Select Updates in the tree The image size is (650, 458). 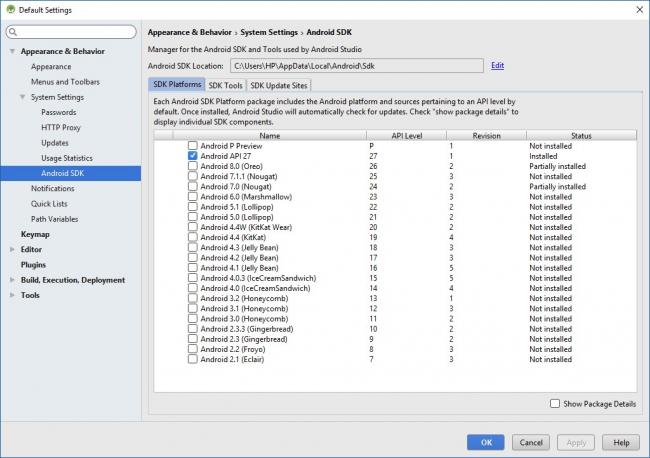click(55, 143)
